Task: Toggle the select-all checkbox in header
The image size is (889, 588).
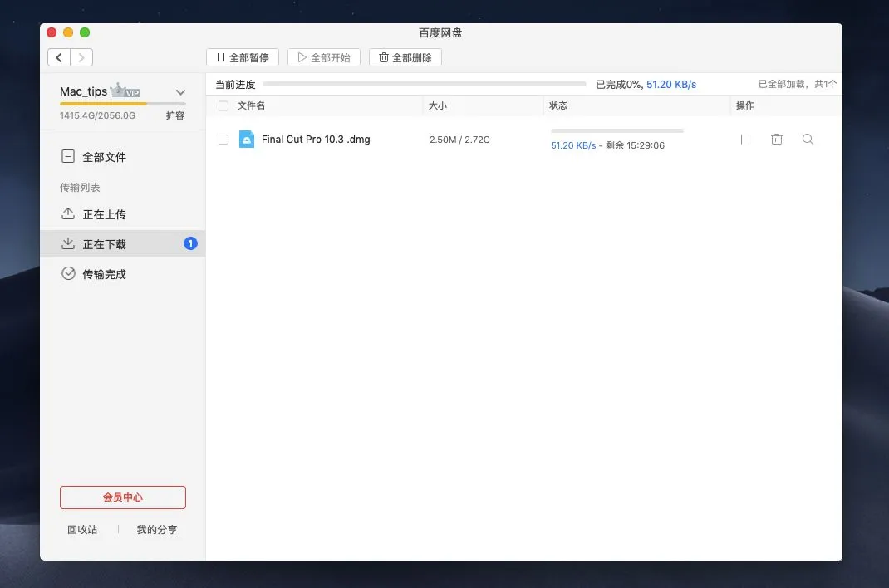Action: [223, 106]
